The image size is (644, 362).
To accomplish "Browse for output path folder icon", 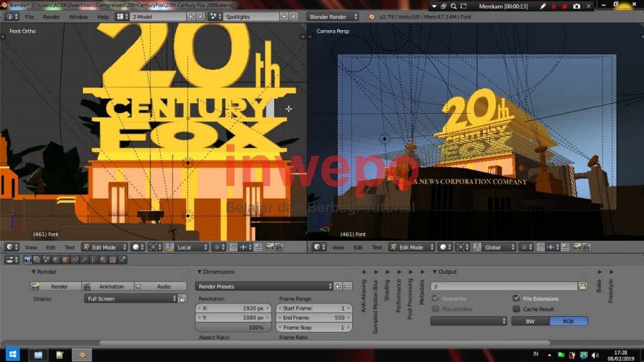I will click(582, 286).
